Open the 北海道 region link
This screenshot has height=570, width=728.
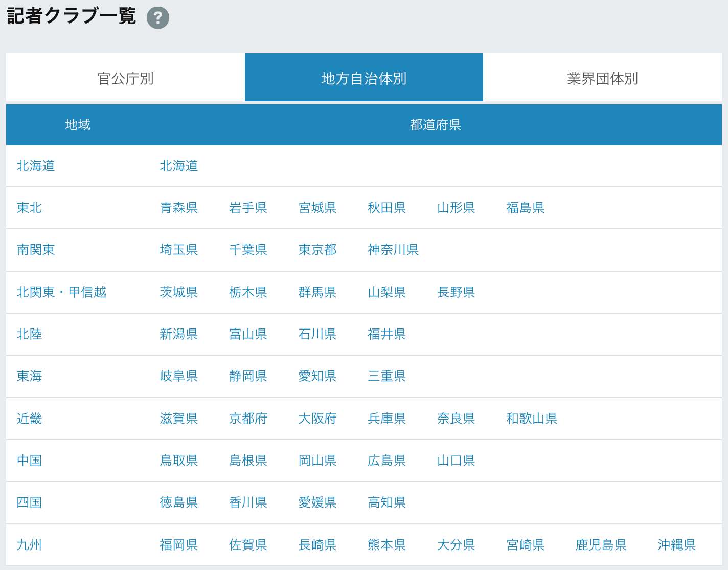tap(35, 166)
